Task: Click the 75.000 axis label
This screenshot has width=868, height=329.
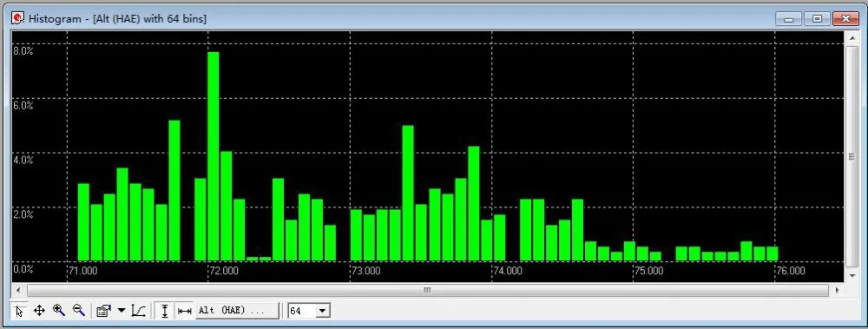Action: [x=648, y=272]
